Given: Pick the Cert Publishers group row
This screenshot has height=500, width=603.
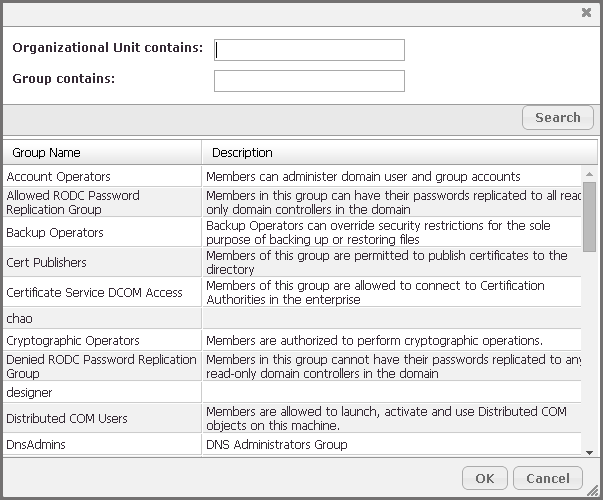Looking at the screenshot, I should pos(292,262).
